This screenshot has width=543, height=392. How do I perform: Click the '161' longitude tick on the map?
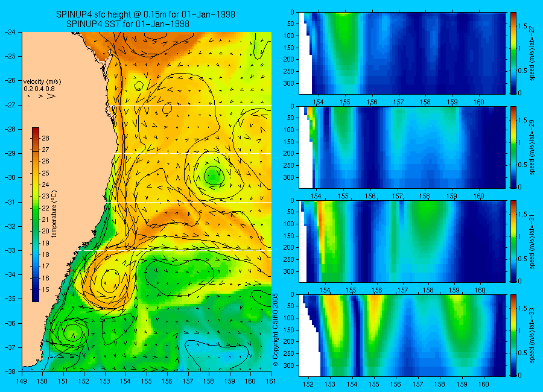[271, 381]
